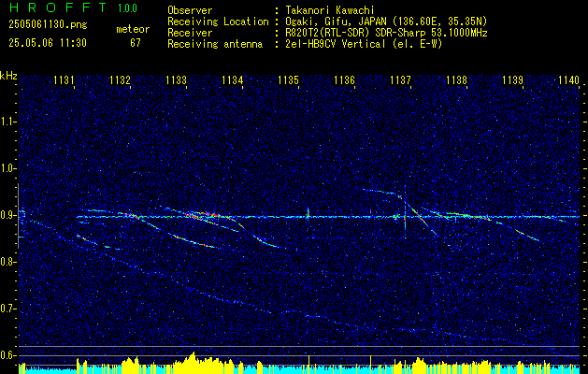588x374 pixels.
Task: Click the 1.0 frequency axis label
Action: (x=7, y=168)
